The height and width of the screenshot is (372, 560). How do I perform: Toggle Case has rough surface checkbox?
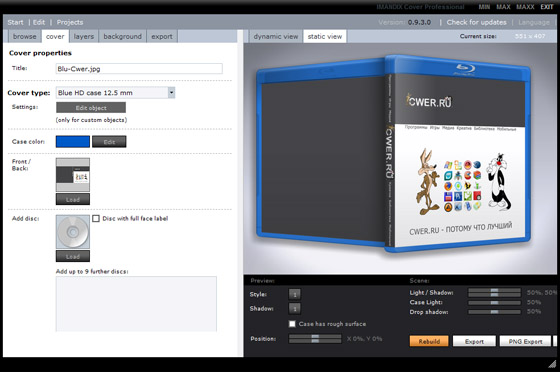coord(292,324)
